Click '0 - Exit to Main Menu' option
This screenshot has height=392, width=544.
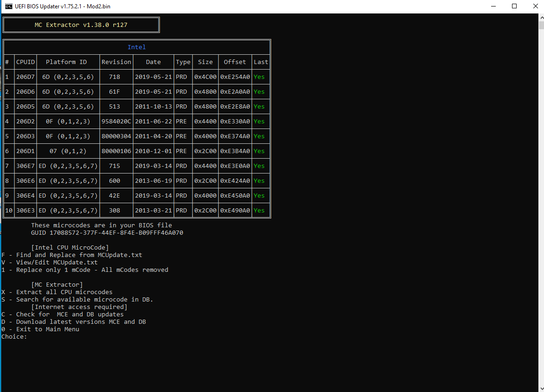click(x=40, y=329)
